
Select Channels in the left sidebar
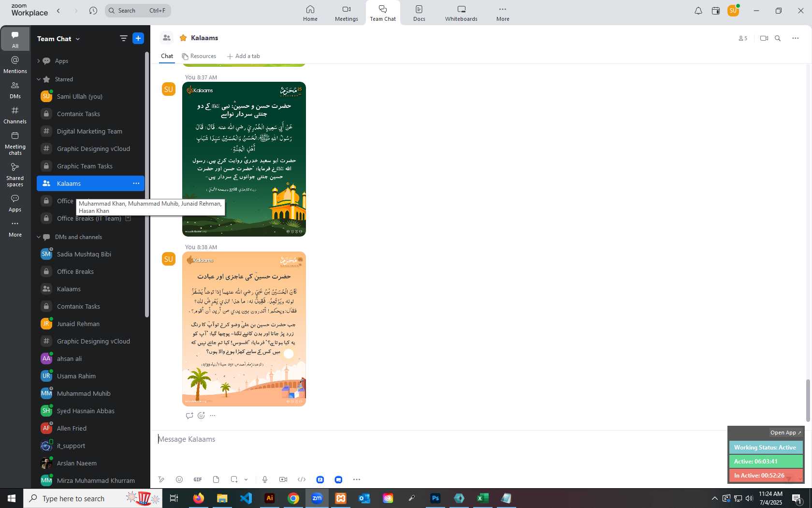coord(15,115)
